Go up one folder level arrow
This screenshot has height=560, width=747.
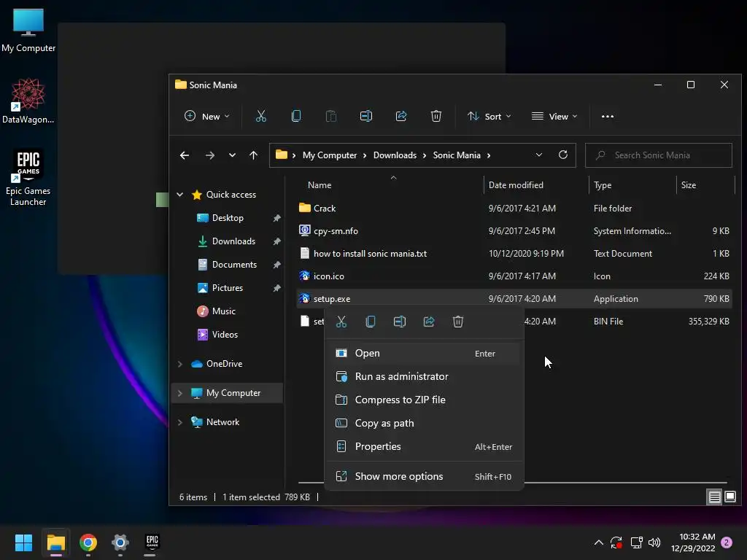pos(253,155)
